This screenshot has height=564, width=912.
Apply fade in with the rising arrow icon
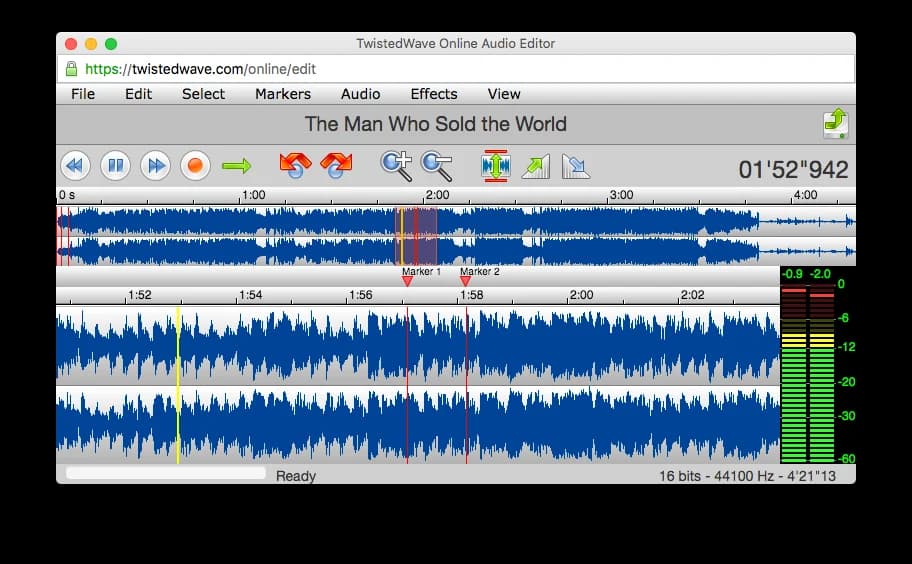pyautogui.click(x=536, y=167)
